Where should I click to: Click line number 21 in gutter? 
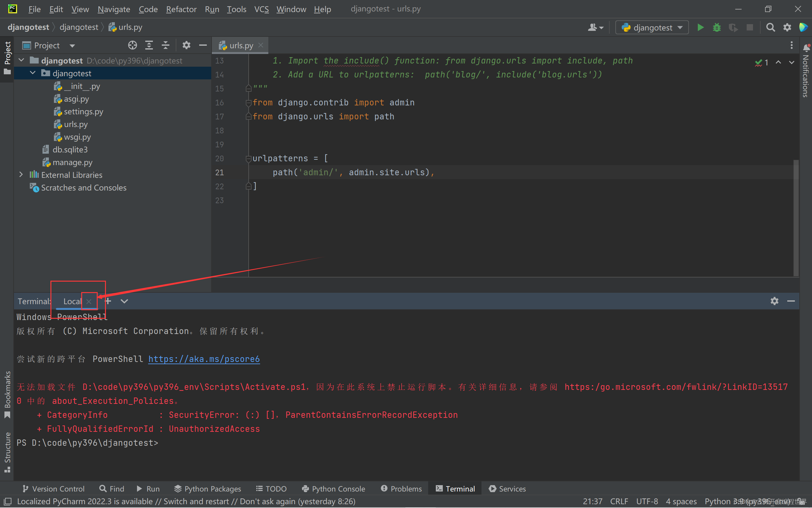[x=219, y=172]
